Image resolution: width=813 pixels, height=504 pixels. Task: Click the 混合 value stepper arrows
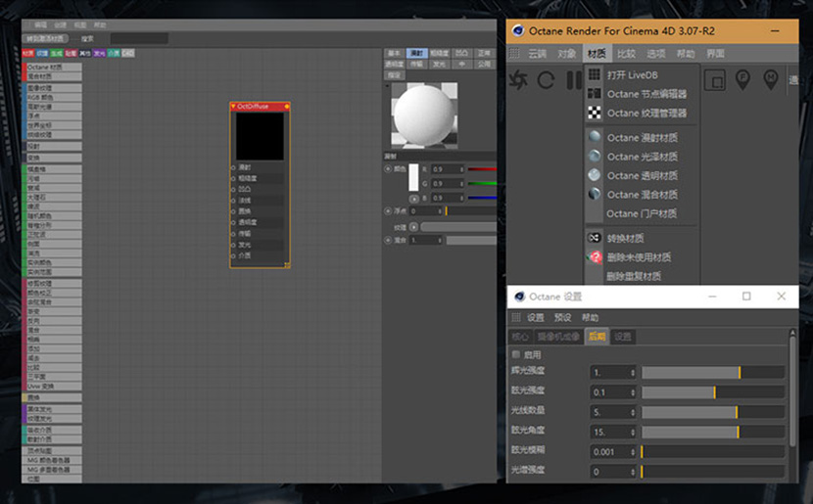click(x=440, y=241)
